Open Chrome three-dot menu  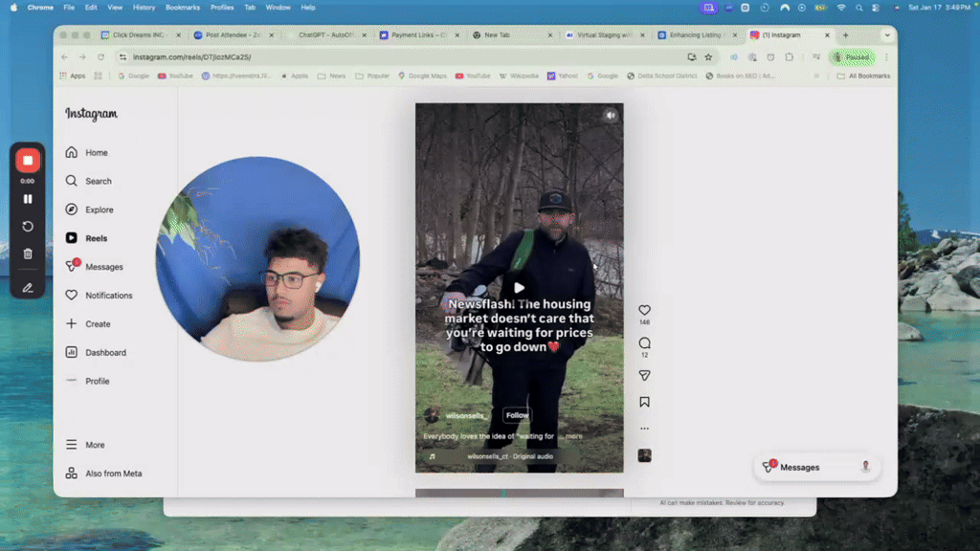886,57
